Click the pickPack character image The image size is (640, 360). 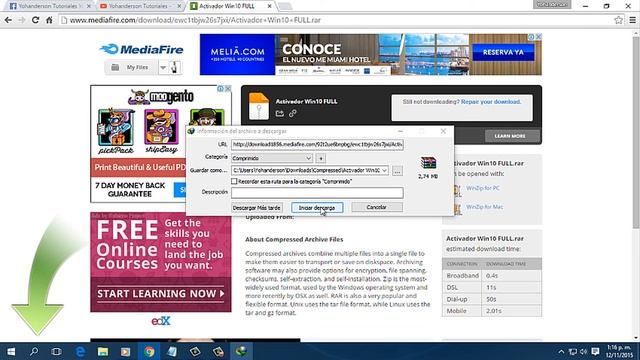116,127
